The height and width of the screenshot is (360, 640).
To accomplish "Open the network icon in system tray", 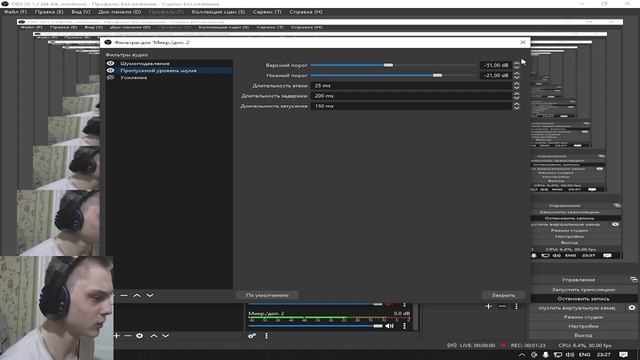I will [x=558, y=355].
